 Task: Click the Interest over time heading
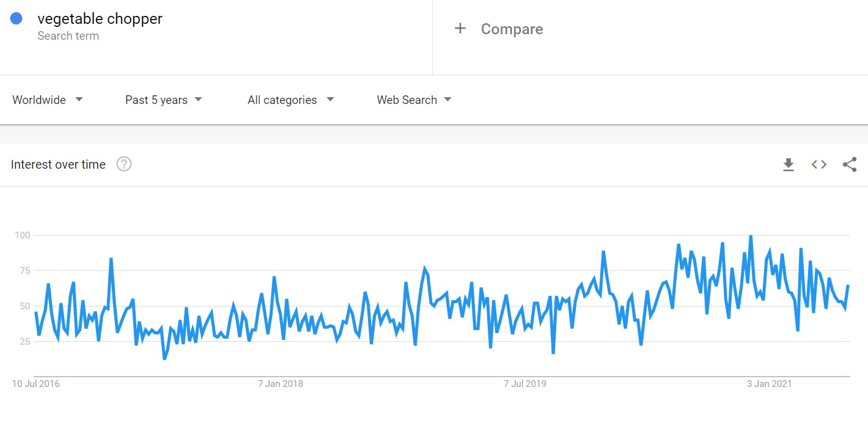tap(58, 164)
